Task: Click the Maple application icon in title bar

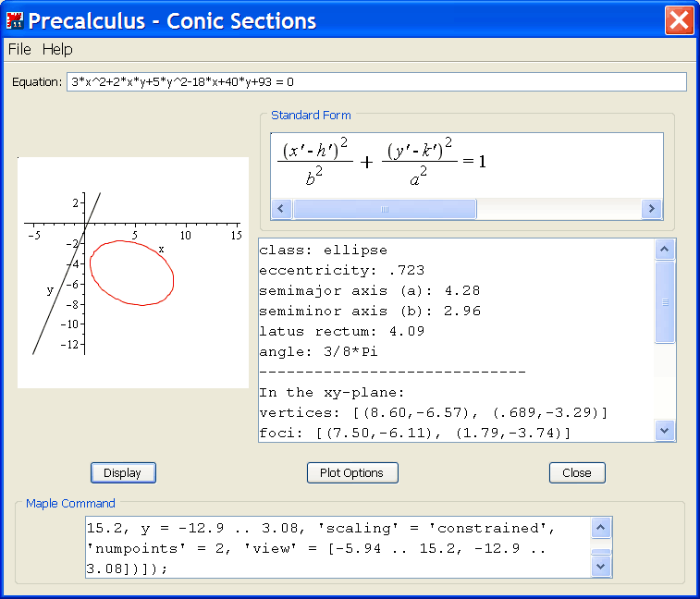Action: (15, 20)
